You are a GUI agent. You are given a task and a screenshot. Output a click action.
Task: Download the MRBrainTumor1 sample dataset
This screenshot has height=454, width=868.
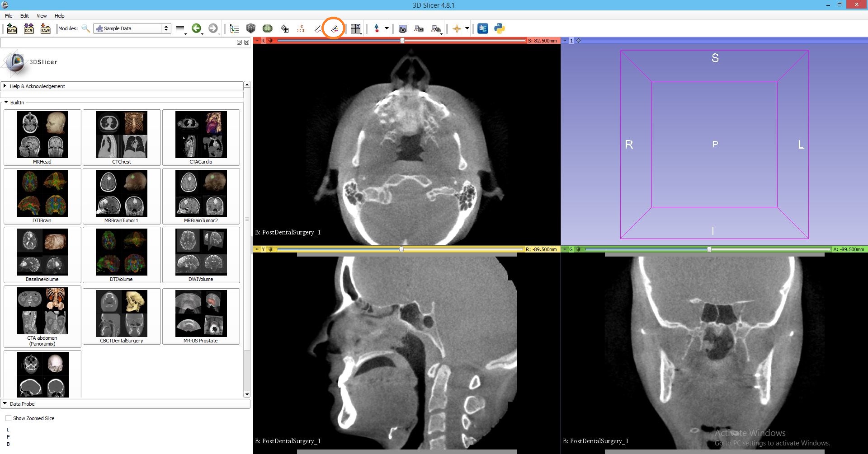[x=122, y=196]
